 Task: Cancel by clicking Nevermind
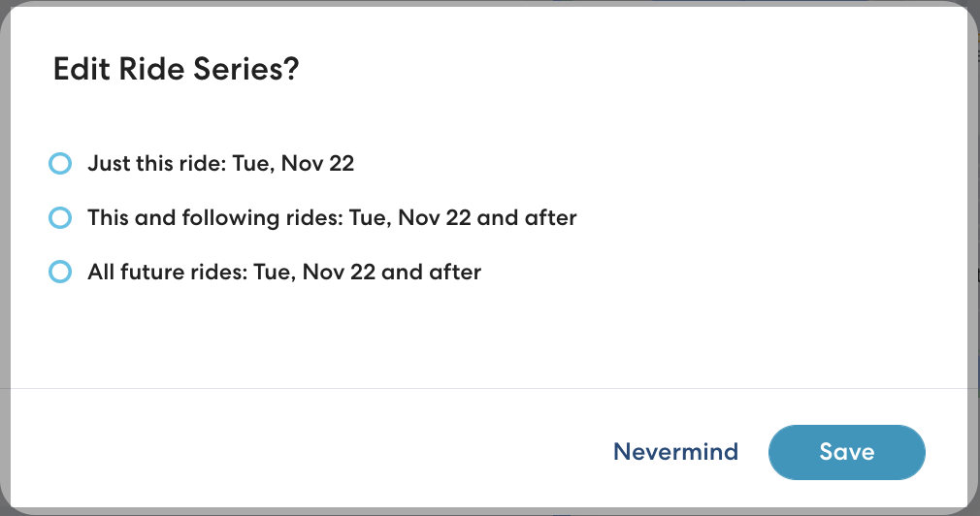tap(675, 452)
